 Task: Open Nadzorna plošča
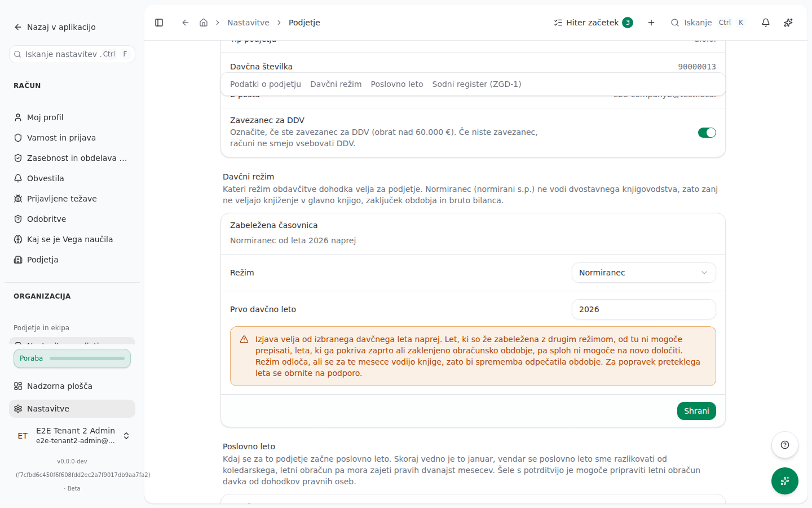(x=72, y=386)
